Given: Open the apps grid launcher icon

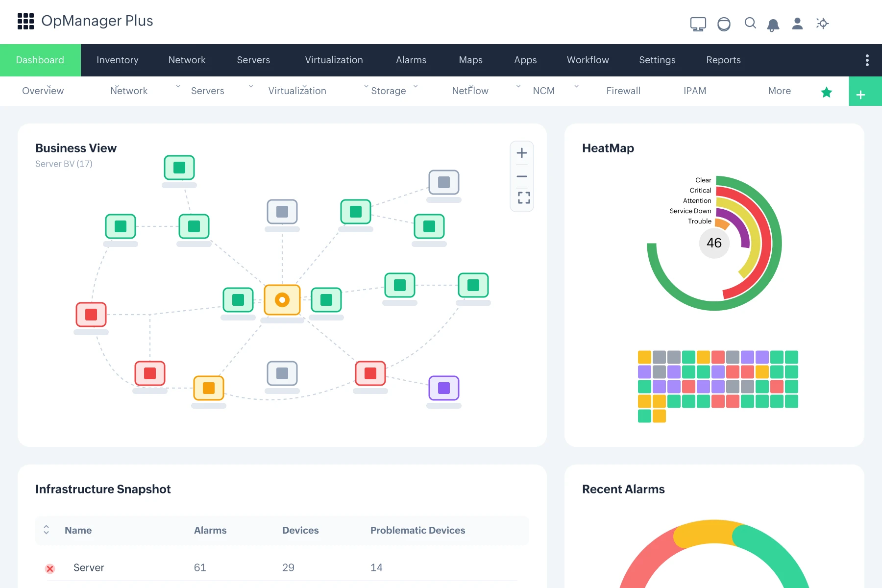Looking at the screenshot, I should click(x=25, y=21).
